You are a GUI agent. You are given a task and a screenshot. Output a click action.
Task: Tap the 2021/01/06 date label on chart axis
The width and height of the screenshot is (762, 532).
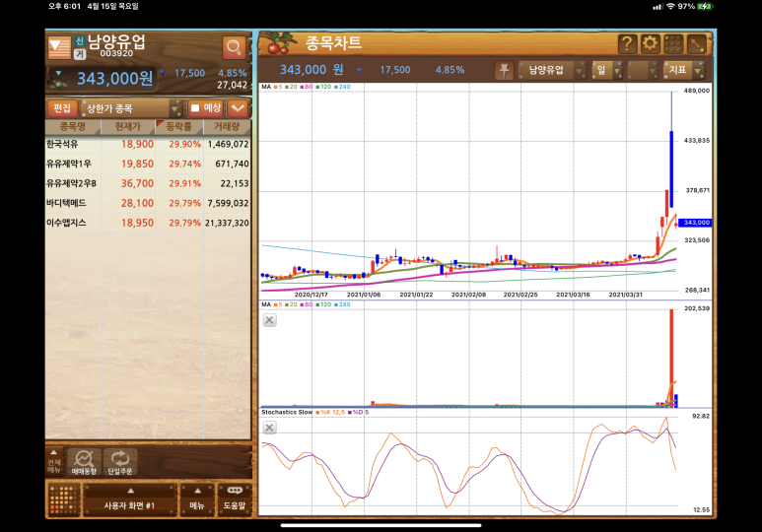(364, 295)
